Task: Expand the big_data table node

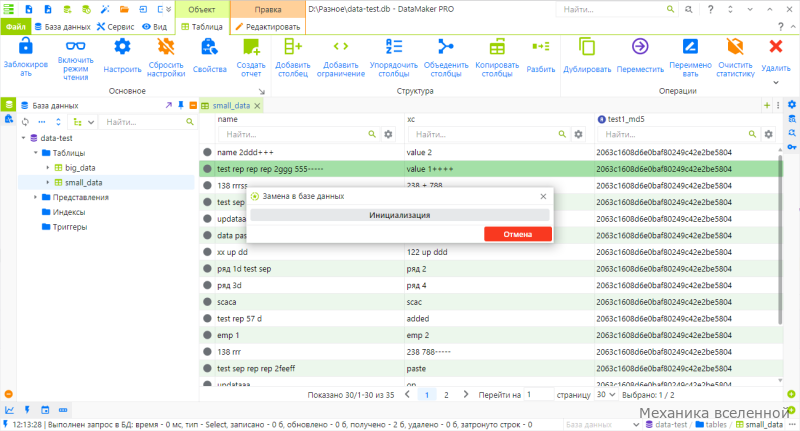Action: point(48,167)
